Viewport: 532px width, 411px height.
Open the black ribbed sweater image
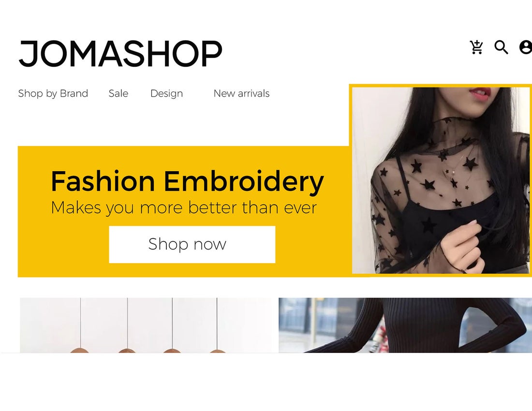coord(405,325)
